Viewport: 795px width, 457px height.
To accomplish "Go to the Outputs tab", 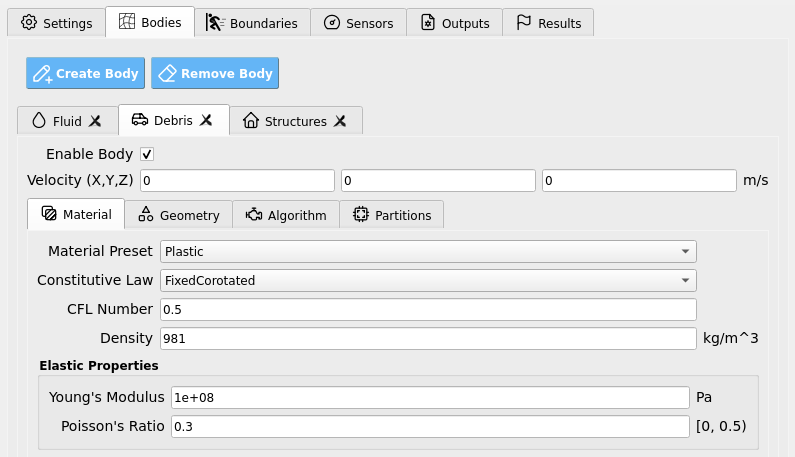I will pos(454,23).
